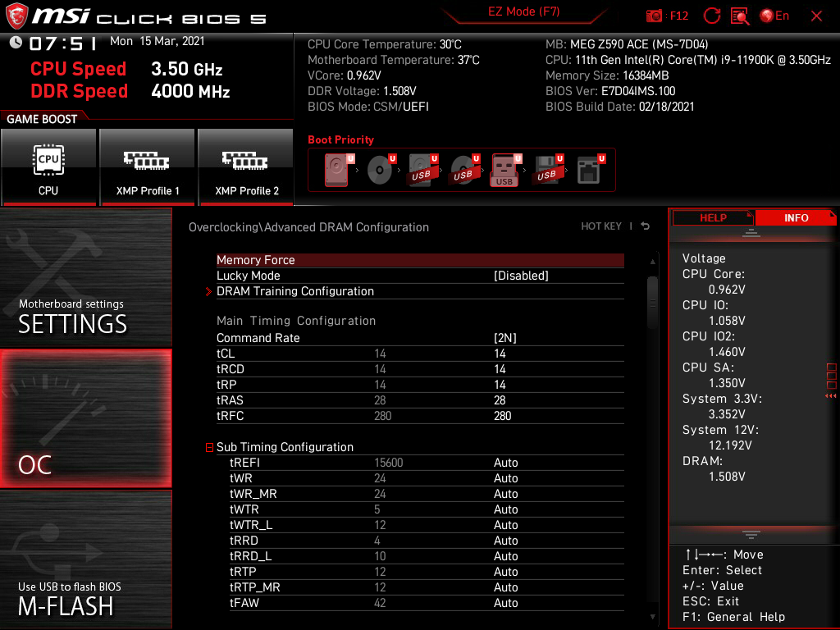Viewport: 840px width, 630px height.
Task: Change Command Rate 2N setting
Action: tap(504, 338)
